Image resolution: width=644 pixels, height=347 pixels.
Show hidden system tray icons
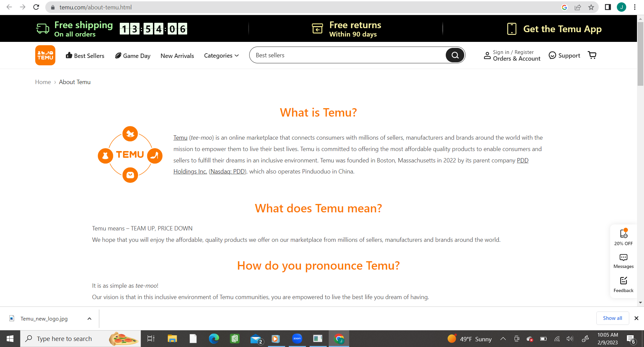tap(503, 339)
